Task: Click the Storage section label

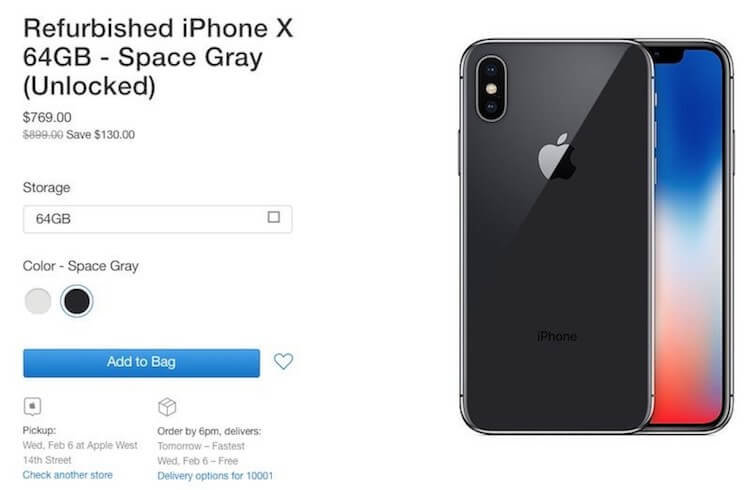Action: pyautogui.click(x=46, y=188)
